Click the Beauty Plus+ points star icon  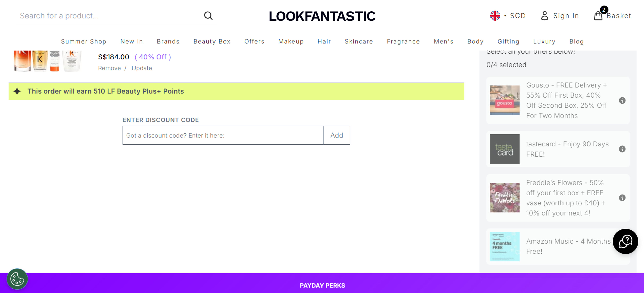17,91
